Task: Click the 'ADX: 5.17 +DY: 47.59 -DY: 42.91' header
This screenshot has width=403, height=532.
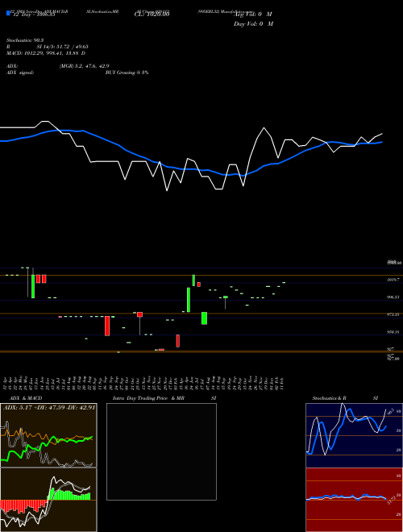Action: [49, 407]
